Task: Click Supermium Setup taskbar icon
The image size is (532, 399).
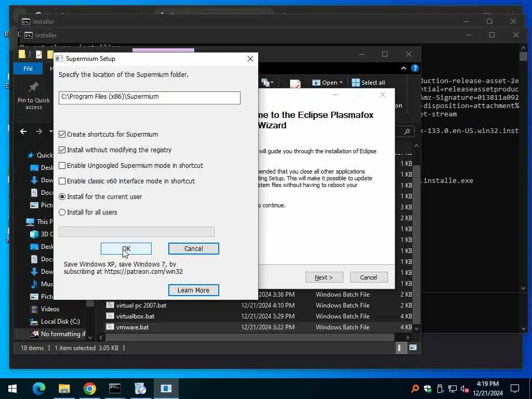Action: (166, 389)
